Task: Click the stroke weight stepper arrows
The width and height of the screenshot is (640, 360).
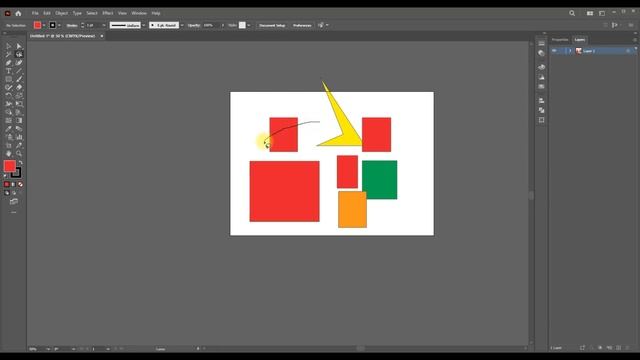Action: (82, 25)
